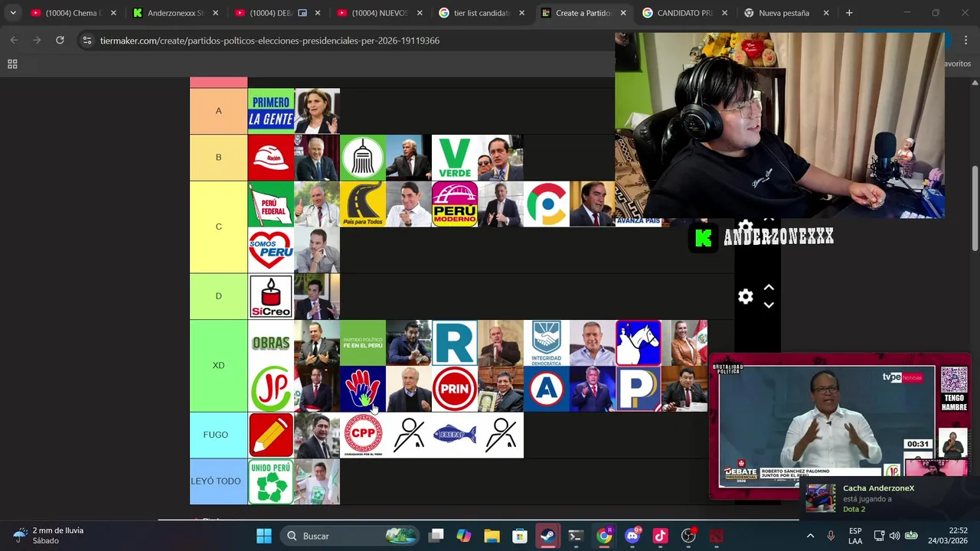The image size is (980, 551).
Task: Click the picture-in-picture indicator on DEB tab
Action: [x=302, y=13]
